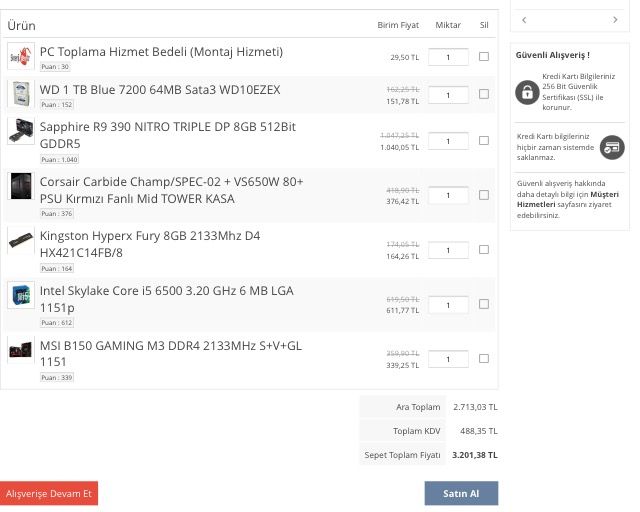The image size is (640, 512).
Task: Open Intel Skylake Core i5 6500 link
Action: 167,299
